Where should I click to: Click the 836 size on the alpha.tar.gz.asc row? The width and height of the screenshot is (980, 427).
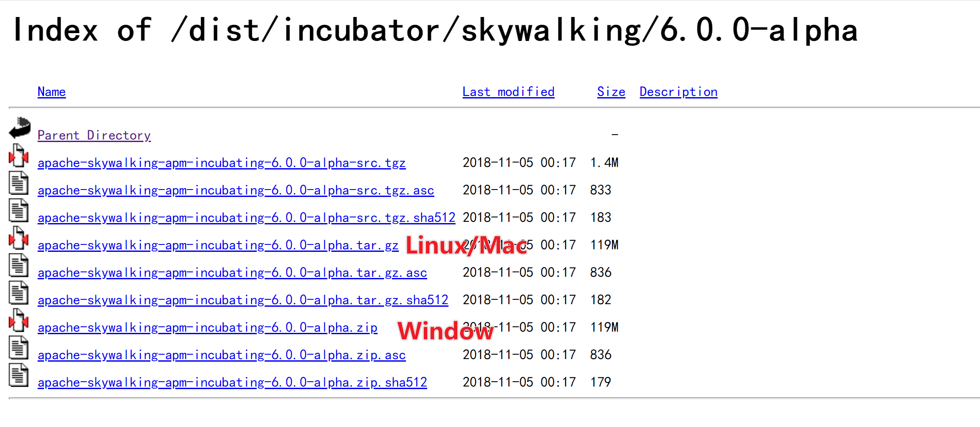[x=601, y=272]
